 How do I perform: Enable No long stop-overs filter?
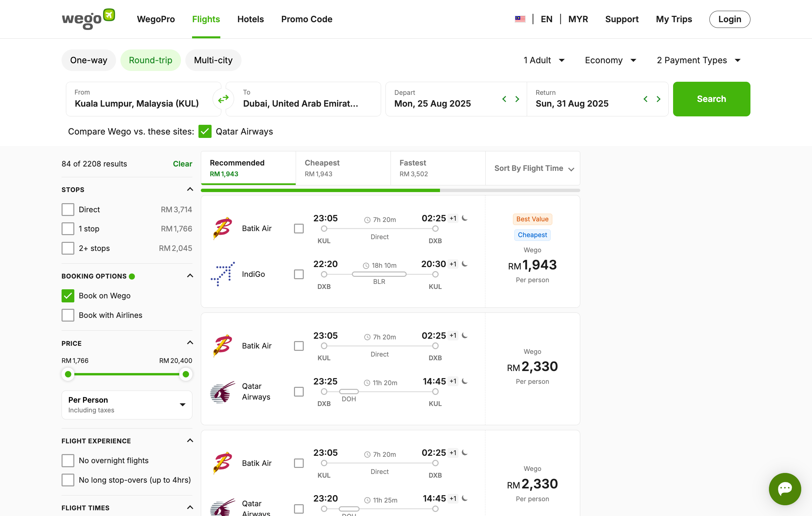(68, 480)
